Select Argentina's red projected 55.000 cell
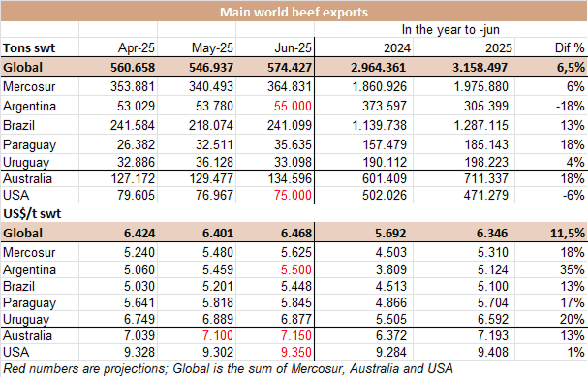This screenshot has width=588, height=377. [x=293, y=107]
